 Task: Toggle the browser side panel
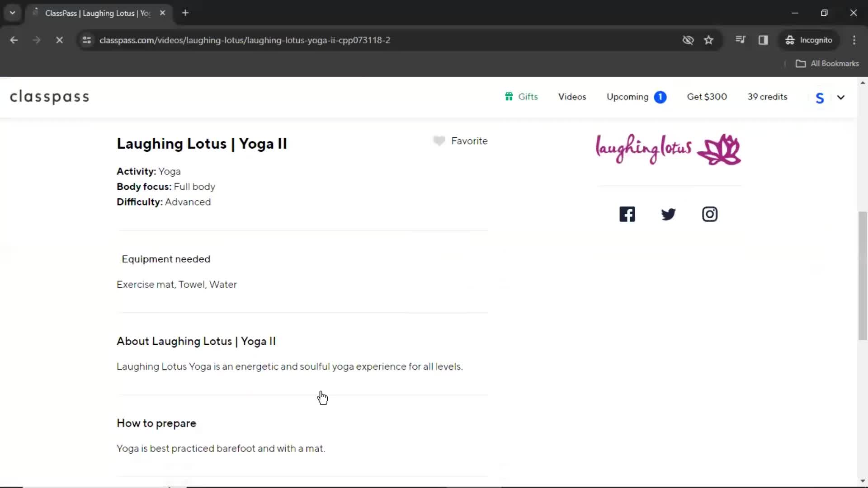[763, 40]
